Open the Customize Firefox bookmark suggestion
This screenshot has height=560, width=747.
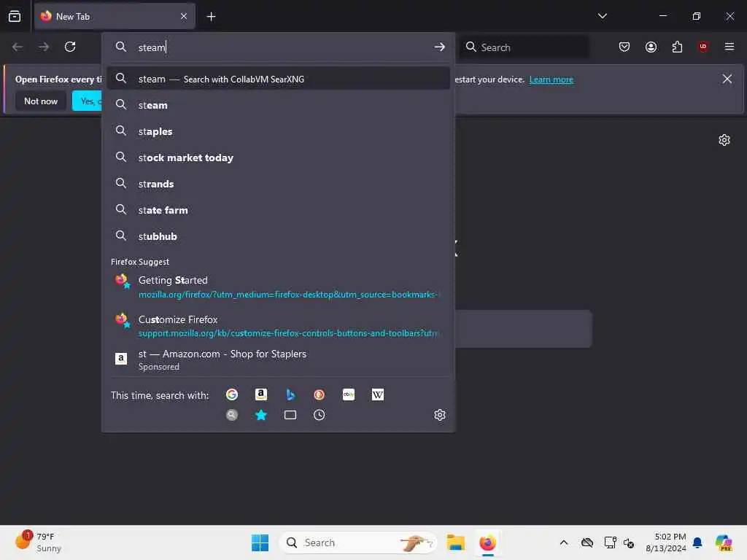tap(278, 326)
